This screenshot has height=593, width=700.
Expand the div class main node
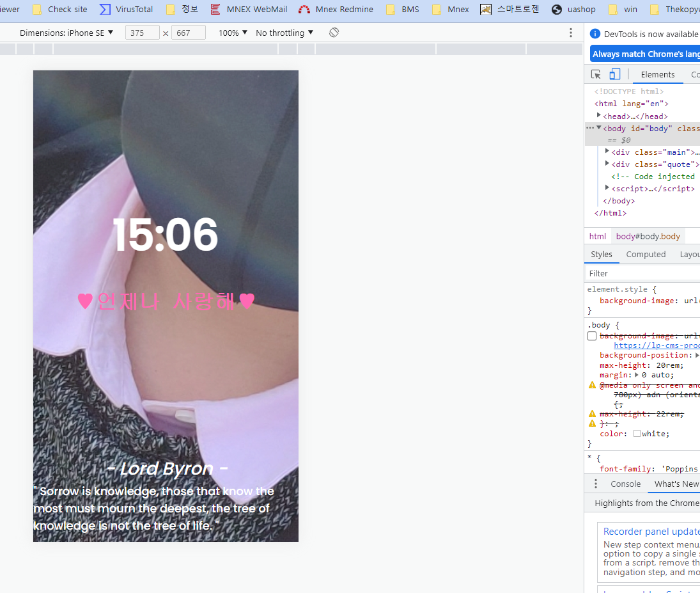pyautogui.click(x=607, y=151)
